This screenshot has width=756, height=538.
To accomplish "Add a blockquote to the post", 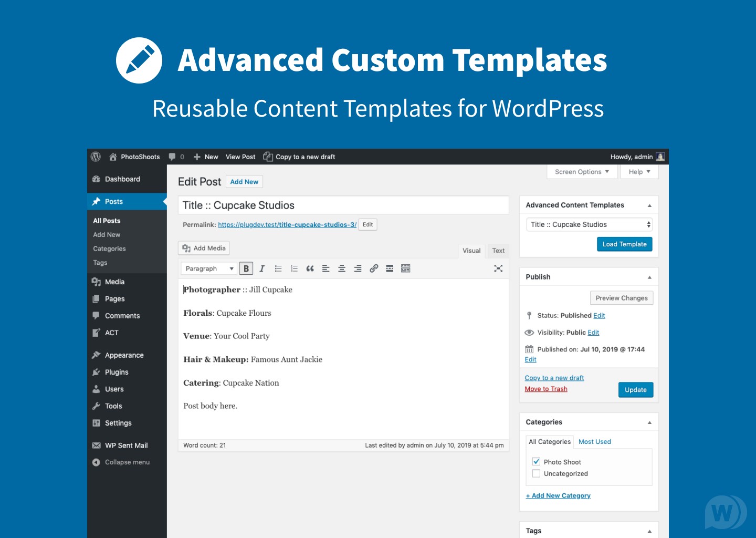I will click(310, 268).
